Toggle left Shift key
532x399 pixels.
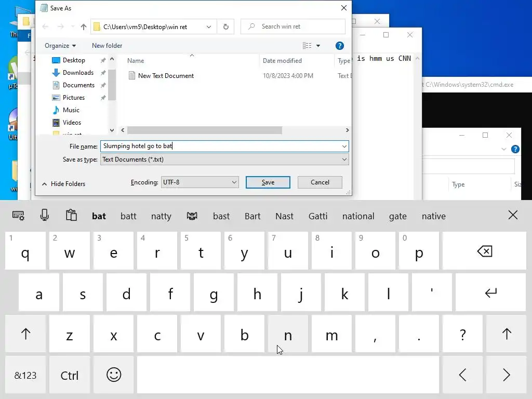[25, 334]
